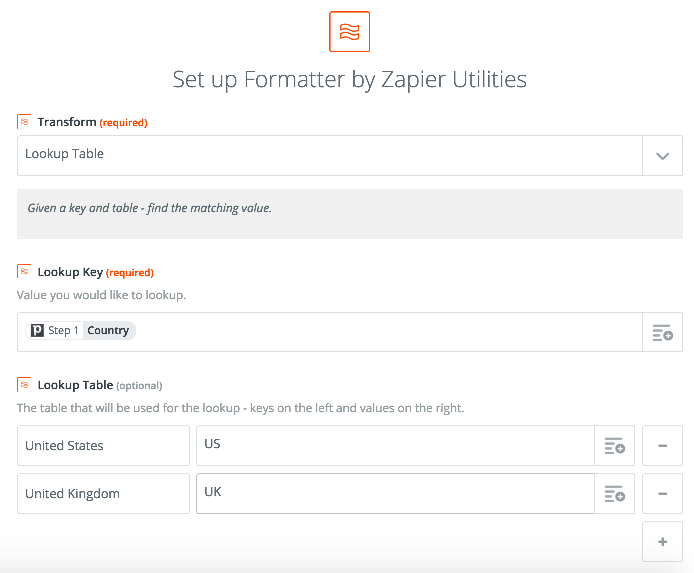This screenshot has height=573, width=694.
Task: Click the Step 1 Country pill
Action: point(81,331)
